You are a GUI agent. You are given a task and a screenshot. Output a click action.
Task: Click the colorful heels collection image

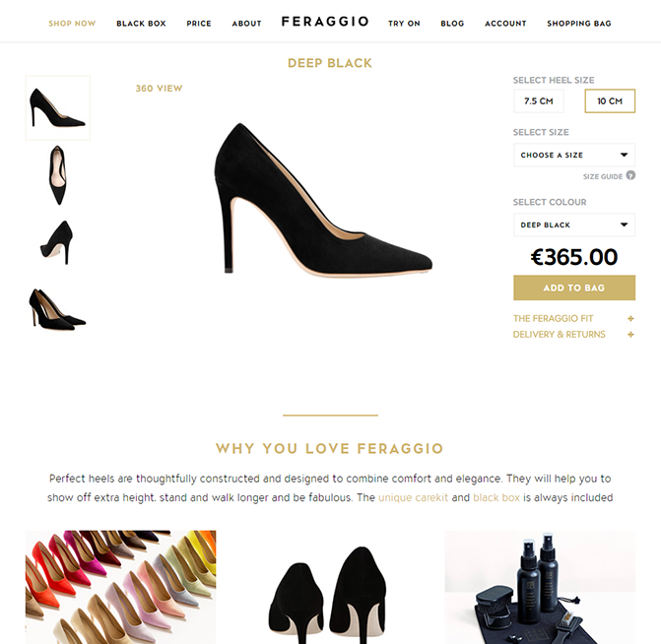pyautogui.click(x=120, y=587)
